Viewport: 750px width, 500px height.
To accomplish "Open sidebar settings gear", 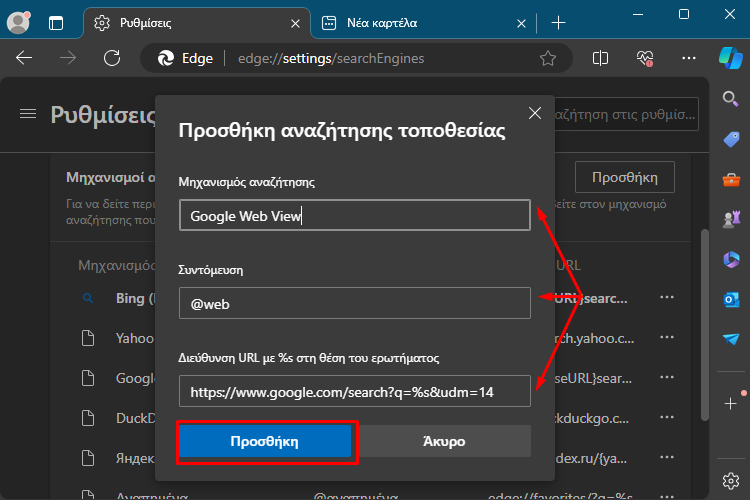I will pyautogui.click(x=731, y=480).
